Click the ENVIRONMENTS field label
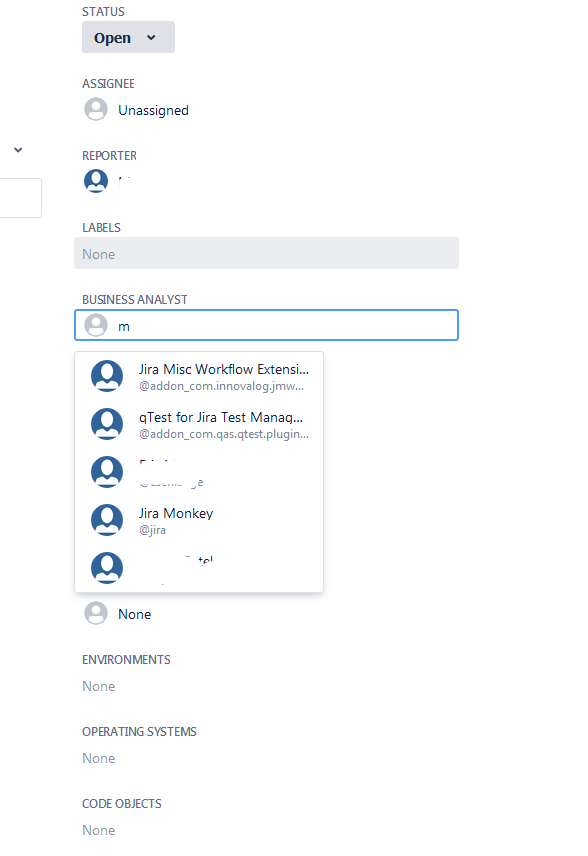This screenshot has width=588, height=856. (x=126, y=659)
